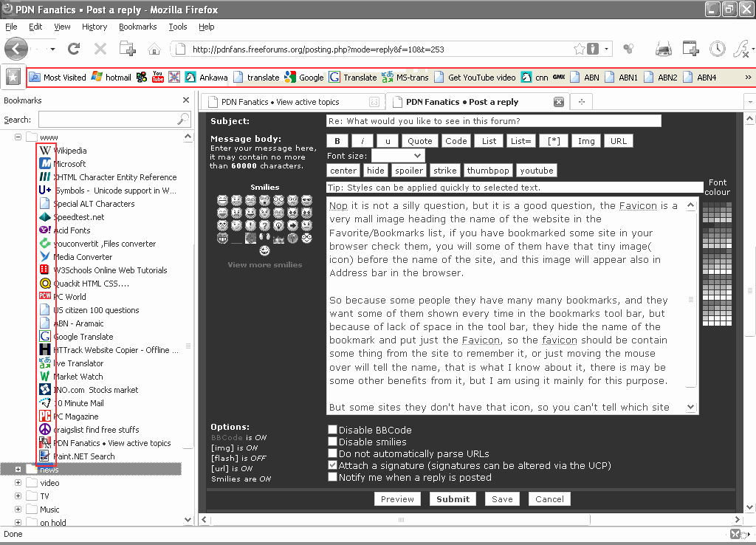Open craigslist find free stuffs bookmark
The width and height of the screenshot is (756, 545).
[x=89, y=429]
